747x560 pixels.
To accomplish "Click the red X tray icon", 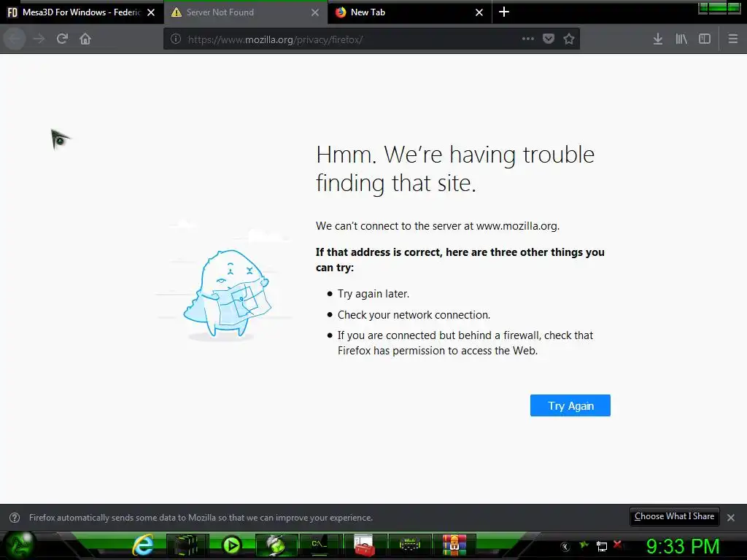I will pyautogui.click(x=618, y=544).
